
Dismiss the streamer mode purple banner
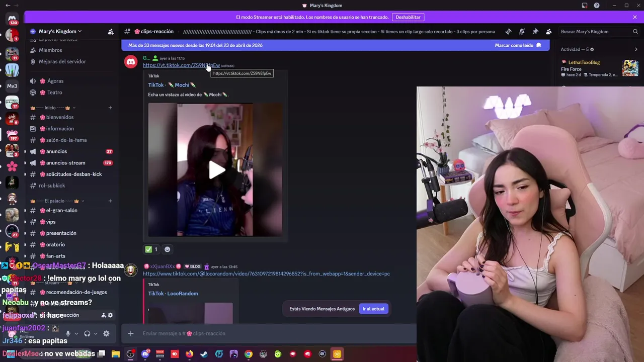635,17
